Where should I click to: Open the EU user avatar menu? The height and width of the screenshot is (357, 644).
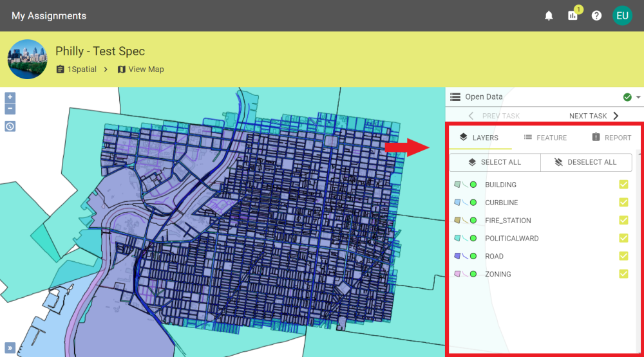coord(622,15)
